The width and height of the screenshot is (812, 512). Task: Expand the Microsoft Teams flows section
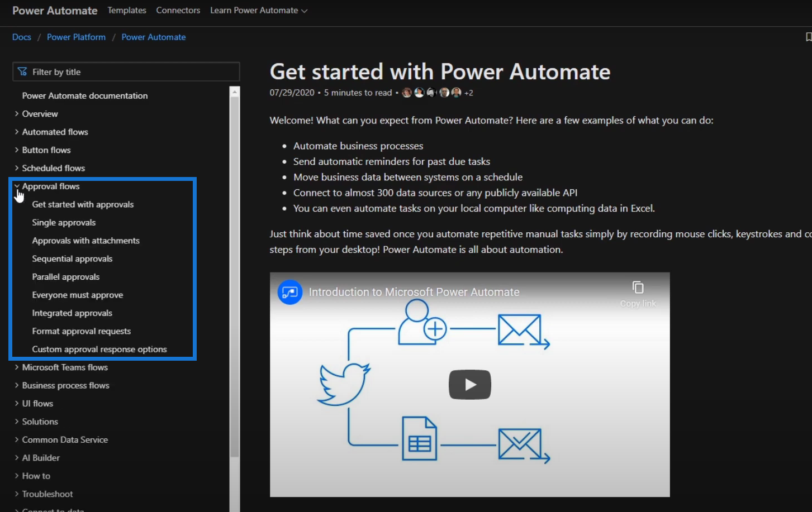(x=65, y=367)
